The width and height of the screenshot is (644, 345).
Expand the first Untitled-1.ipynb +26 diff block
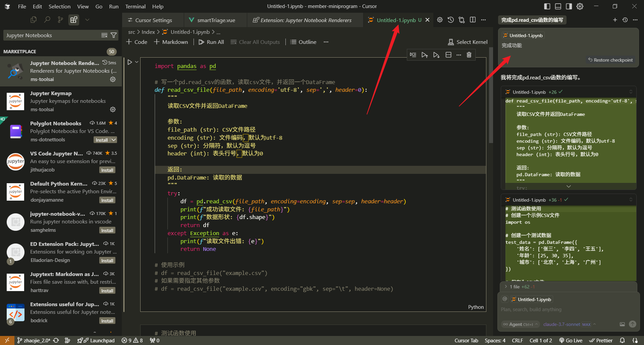pyautogui.click(x=569, y=186)
